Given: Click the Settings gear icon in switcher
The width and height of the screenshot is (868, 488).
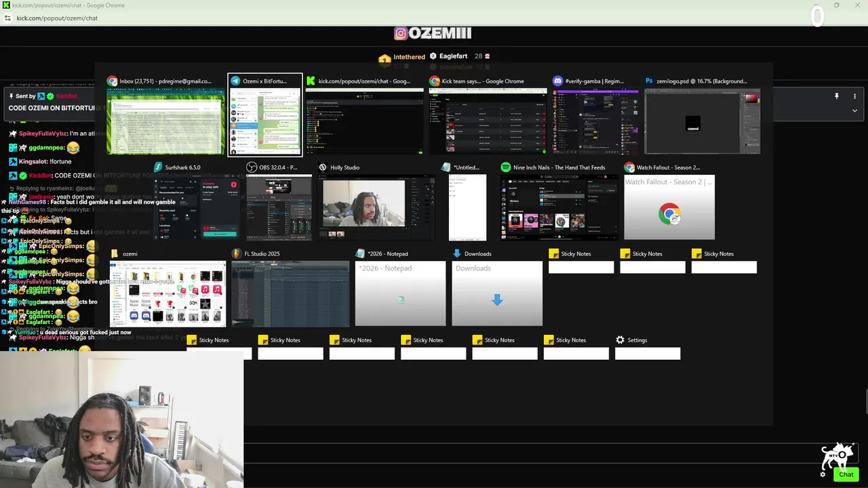Looking at the screenshot, I should tap(620, 340).
